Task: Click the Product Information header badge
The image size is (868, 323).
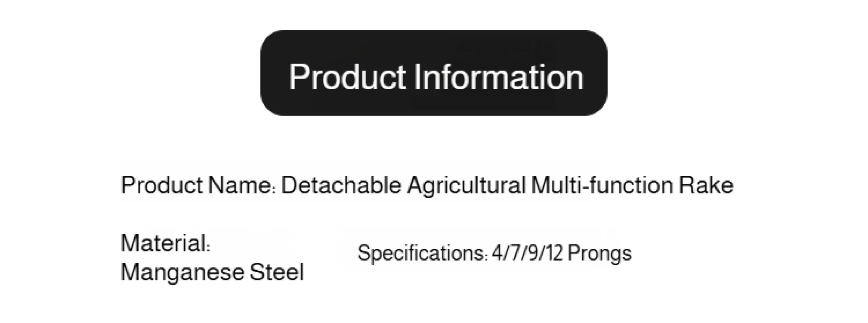Action: [x=433, y=72]
